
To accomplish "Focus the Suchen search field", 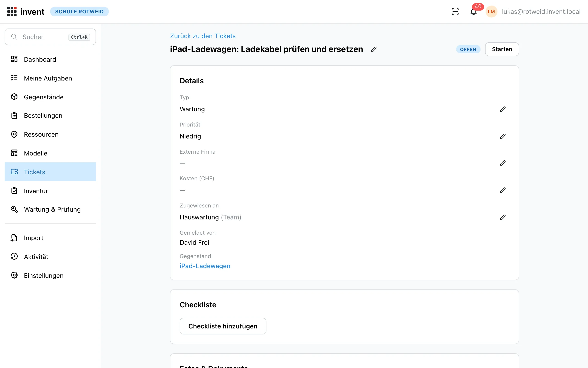I will 50,37.
